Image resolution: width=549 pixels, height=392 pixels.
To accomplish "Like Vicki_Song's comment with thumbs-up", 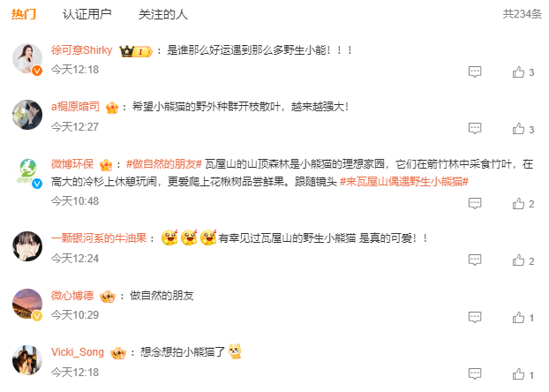I will pos(518,374).
